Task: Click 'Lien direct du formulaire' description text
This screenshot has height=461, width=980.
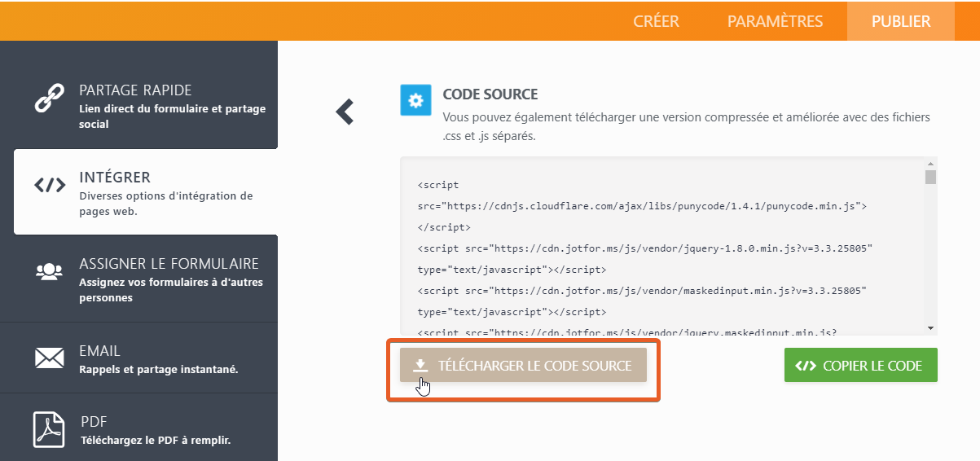Action: [172, 116]
